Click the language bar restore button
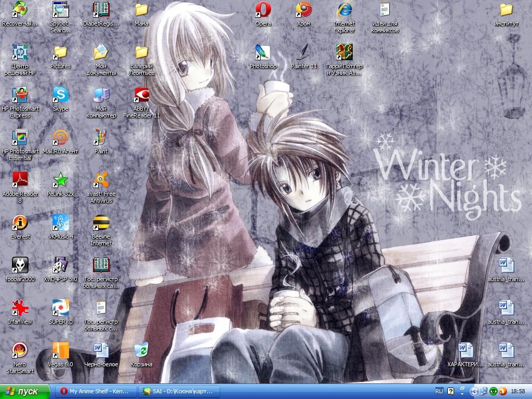 [x=462, y=388]
